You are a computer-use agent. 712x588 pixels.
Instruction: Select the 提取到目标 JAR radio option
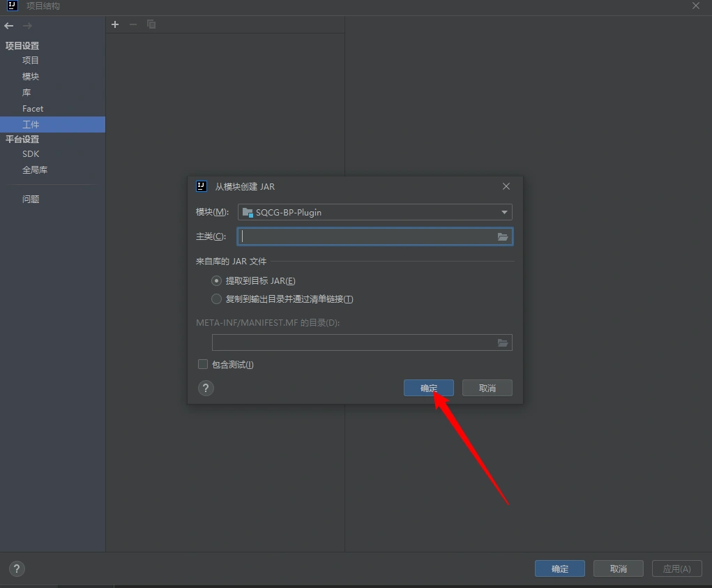216,281
